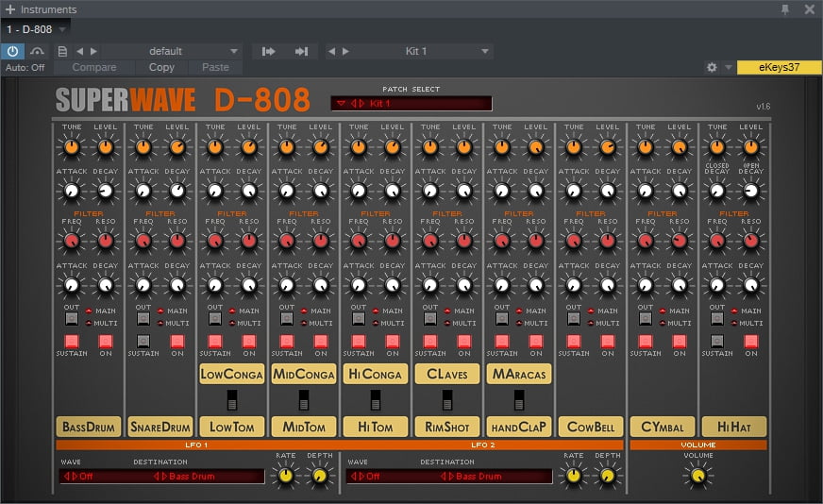Open the settings gear icon
823x504 pixels.
point(712,68)
